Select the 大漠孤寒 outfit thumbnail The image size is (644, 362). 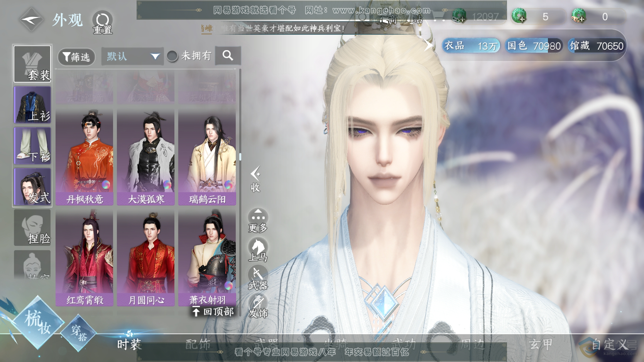pyautogui.click(x=146, y=157)
